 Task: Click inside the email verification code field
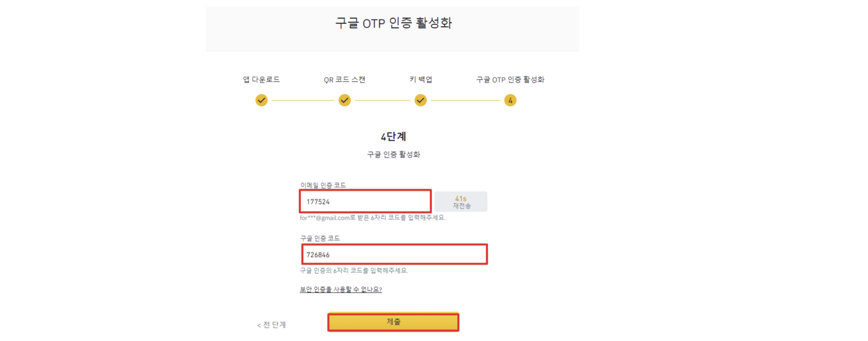(365, 201)
